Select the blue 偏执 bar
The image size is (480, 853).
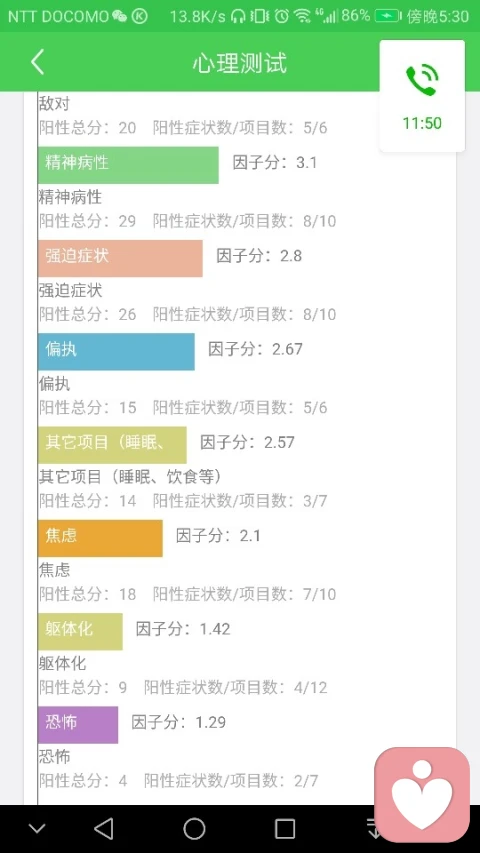click(x=116, y=351)
